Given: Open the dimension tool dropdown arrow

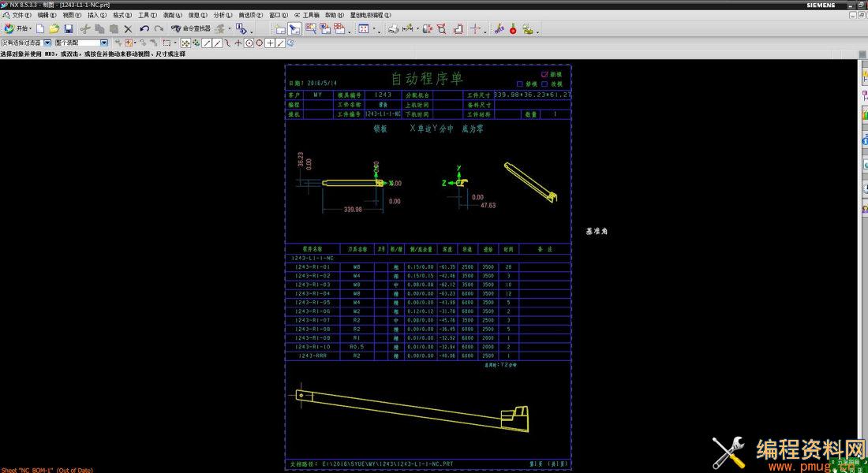Looking at the screenshot, I should [417, 28].
